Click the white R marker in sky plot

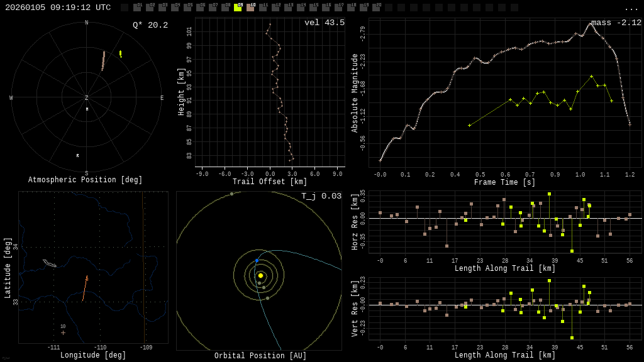(78, 156)
